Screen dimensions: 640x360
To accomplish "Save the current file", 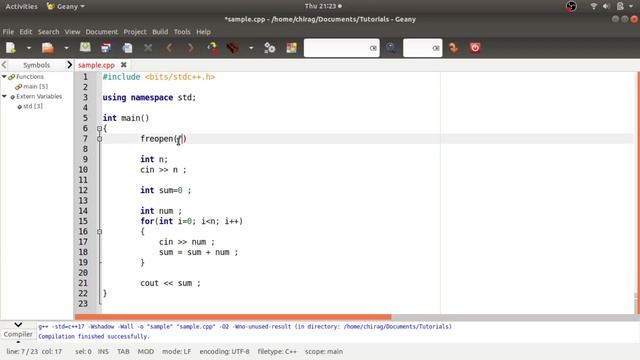I will 85,48.
